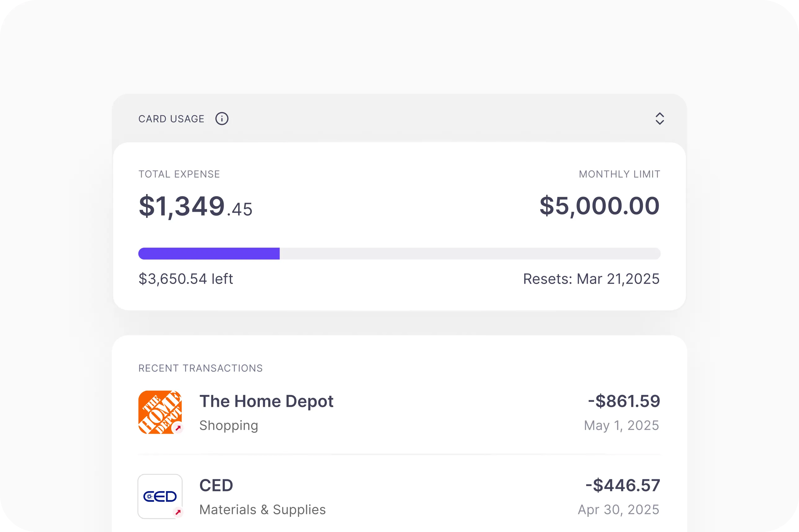The width and height of the screenshot is (799, 532).
Task: Open the CED transaction name
Action: click(216, 485)
